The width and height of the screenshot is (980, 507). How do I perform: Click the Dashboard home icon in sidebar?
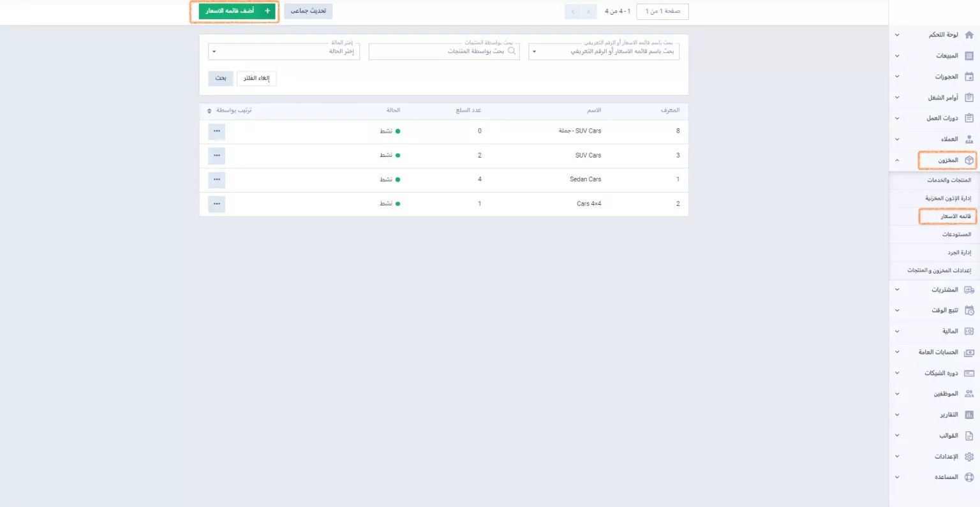tap(969, 35)
